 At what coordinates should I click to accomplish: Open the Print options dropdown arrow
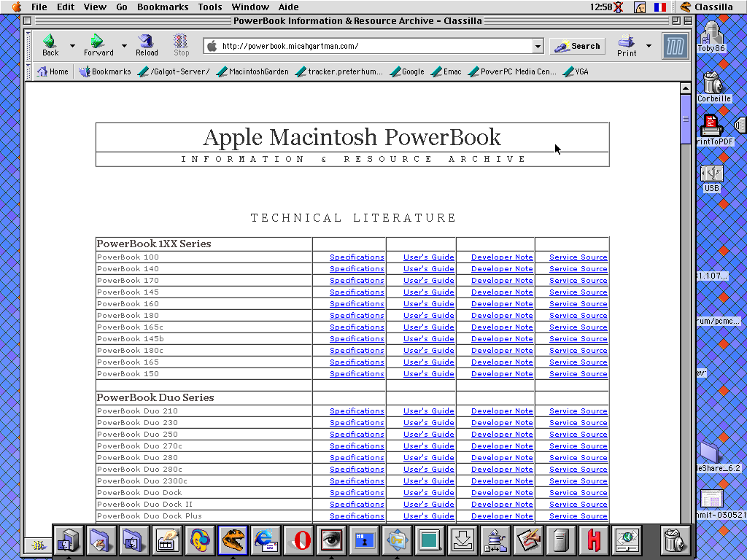(x=649, y=46)
